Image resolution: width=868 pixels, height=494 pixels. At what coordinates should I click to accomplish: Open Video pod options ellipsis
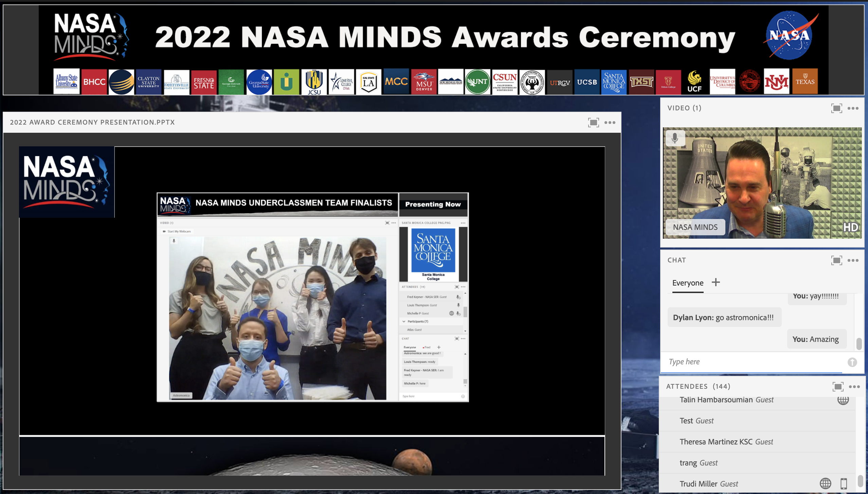tap(853, 108)
